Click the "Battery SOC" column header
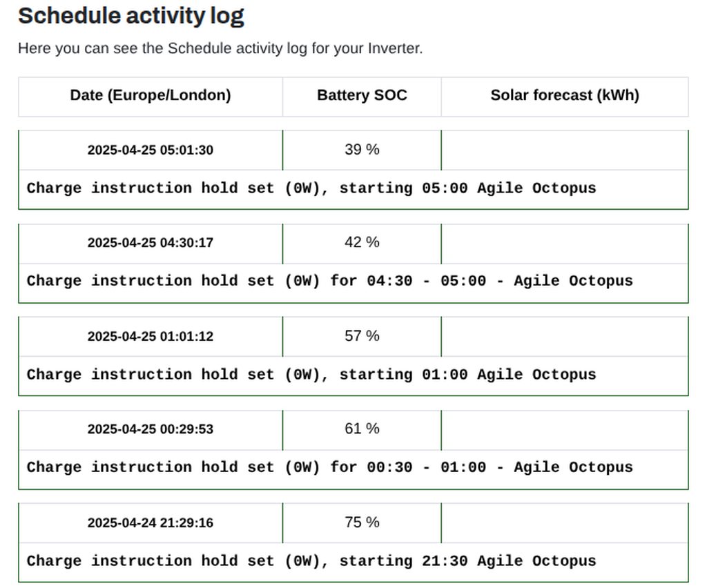This screenshot has height=588, width=707. pos(362,95)
